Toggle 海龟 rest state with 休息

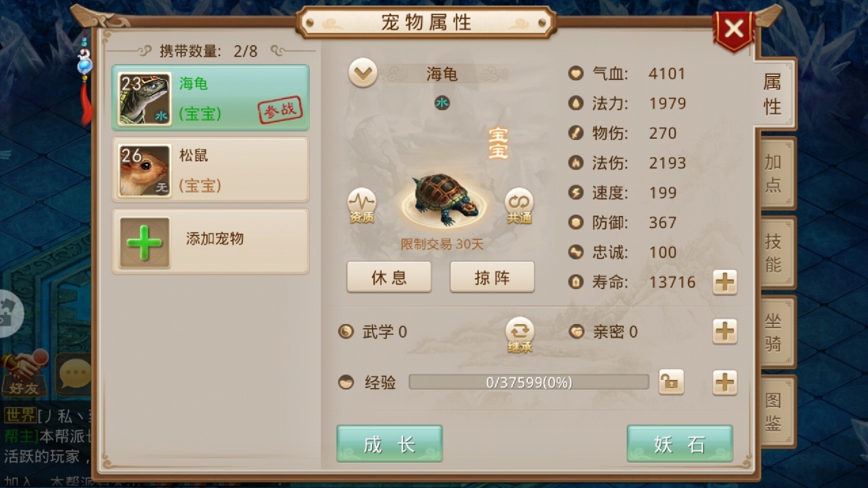pos(389,277)
